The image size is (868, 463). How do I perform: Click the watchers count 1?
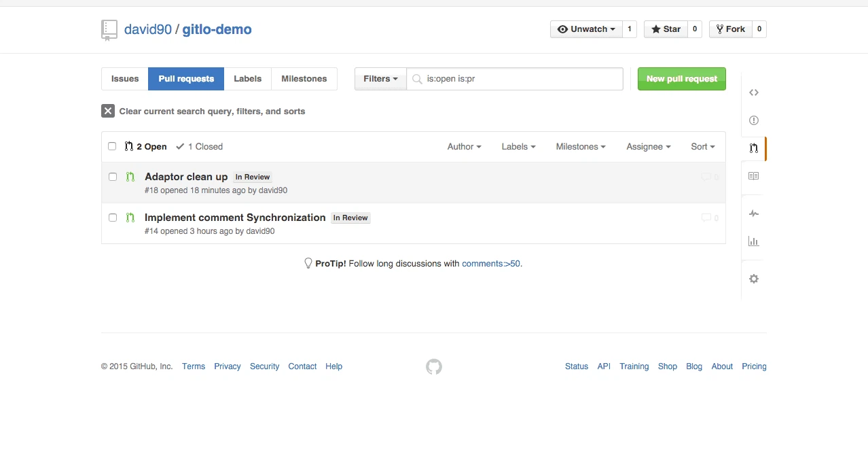(x=630, y=29)
